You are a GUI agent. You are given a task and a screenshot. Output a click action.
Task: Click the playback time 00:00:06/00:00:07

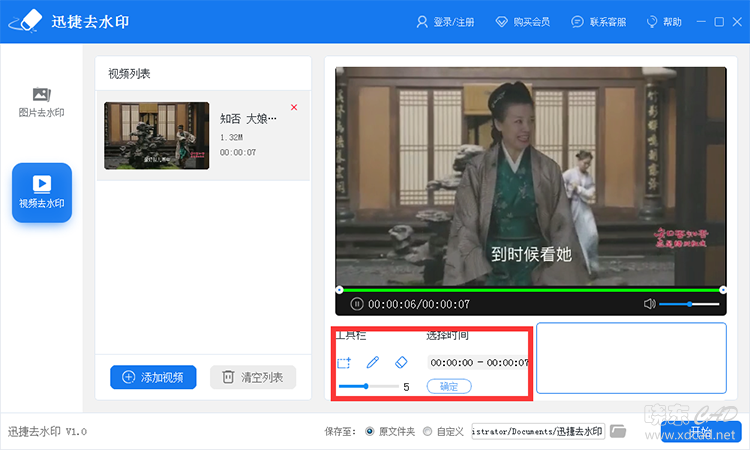click(419, 304)
